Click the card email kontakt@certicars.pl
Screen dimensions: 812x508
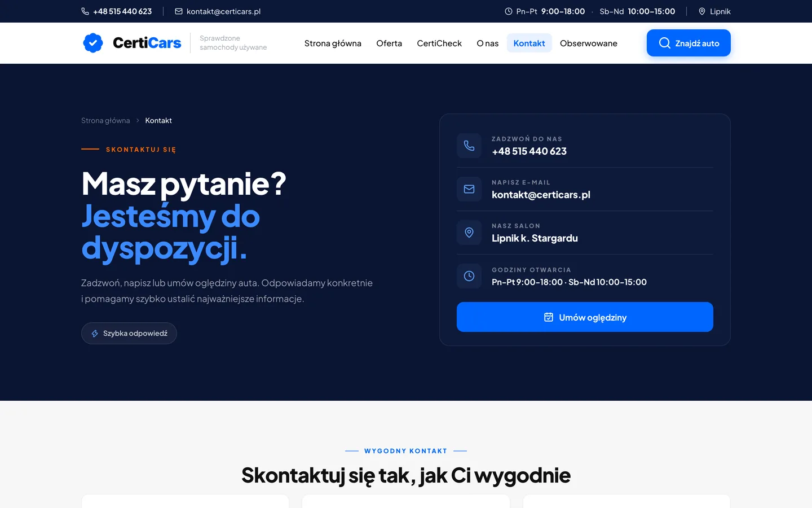coord(541,195)
